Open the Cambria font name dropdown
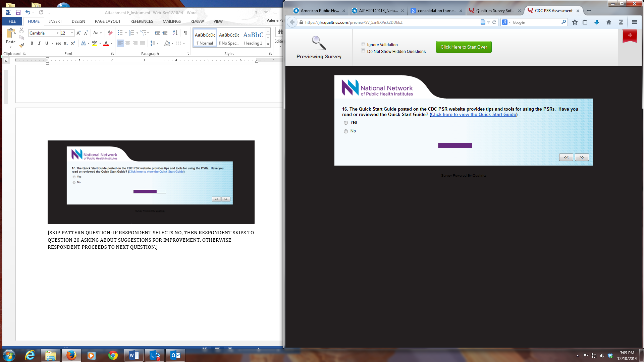The image size is (644, 362). [57, 33]
